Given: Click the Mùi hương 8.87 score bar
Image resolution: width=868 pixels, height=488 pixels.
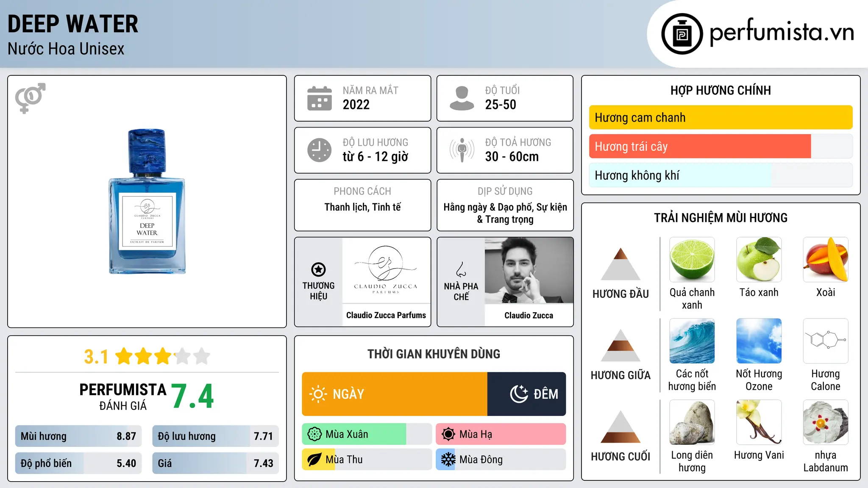Looking at the screenshot, I should (x=78, y=436).
